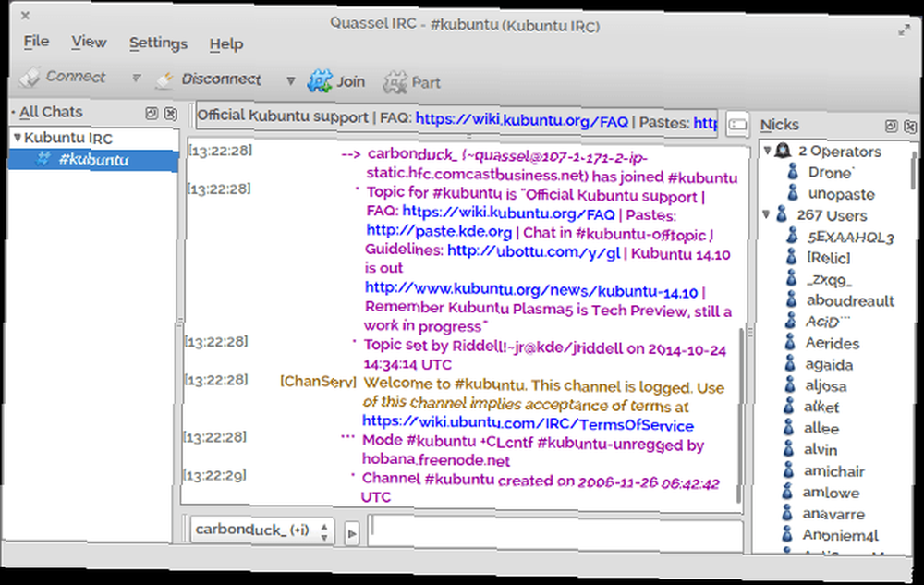Open the paste.kde.org link in chat
Viewport: 924px width, 585px height.
439,230
